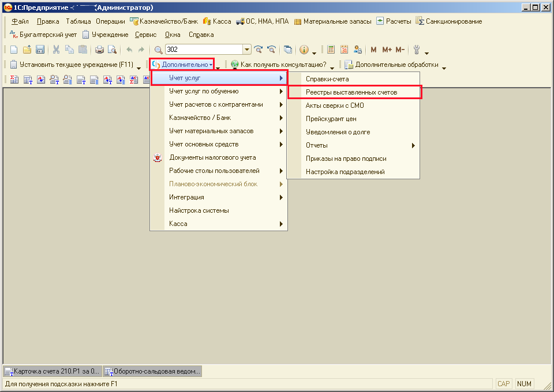Choose Документы налогового учета
The image size is (554, 392).
pyautogui.click(x=212, y=157)
